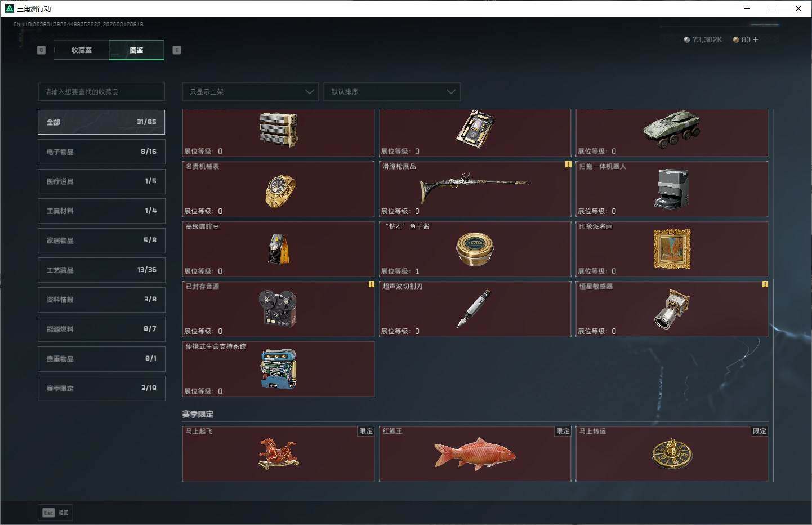
Task: Select the processor chip board item
Action: point(475,129)
